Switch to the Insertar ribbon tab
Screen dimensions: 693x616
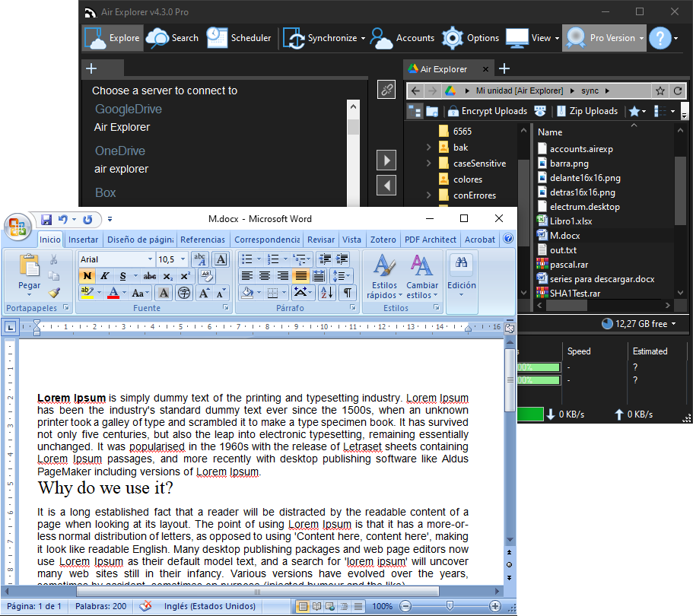click(x=83, y=239)
